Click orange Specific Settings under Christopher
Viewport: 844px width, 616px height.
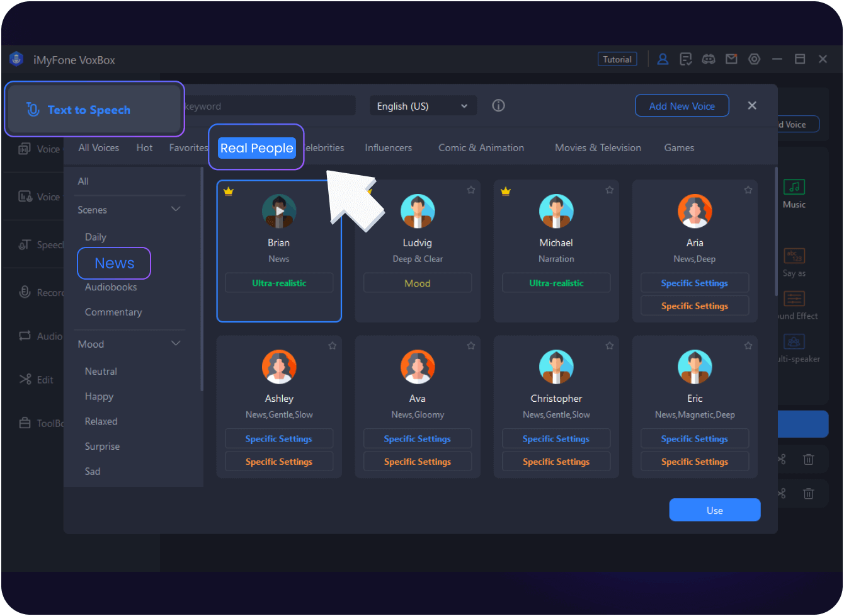pos(556,461)
